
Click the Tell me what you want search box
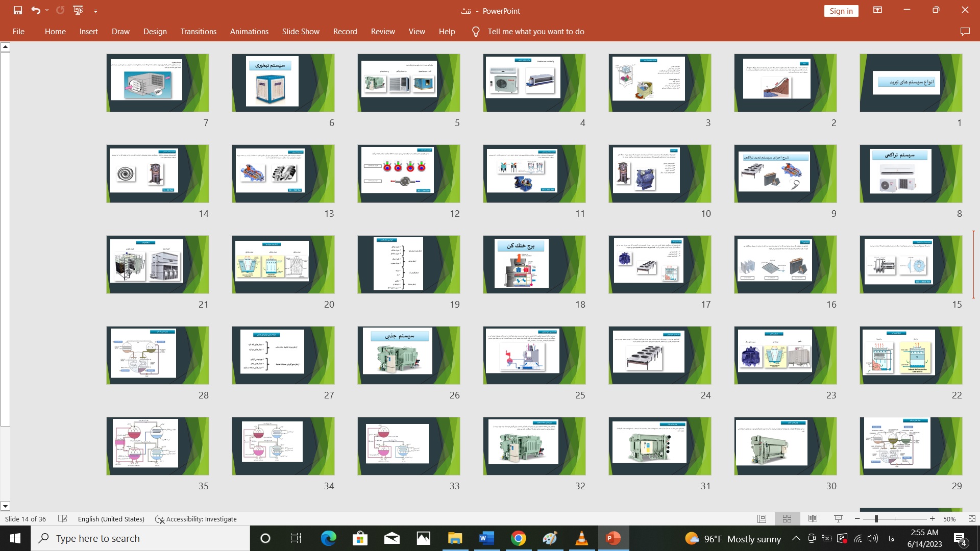(x=535, y=32)
